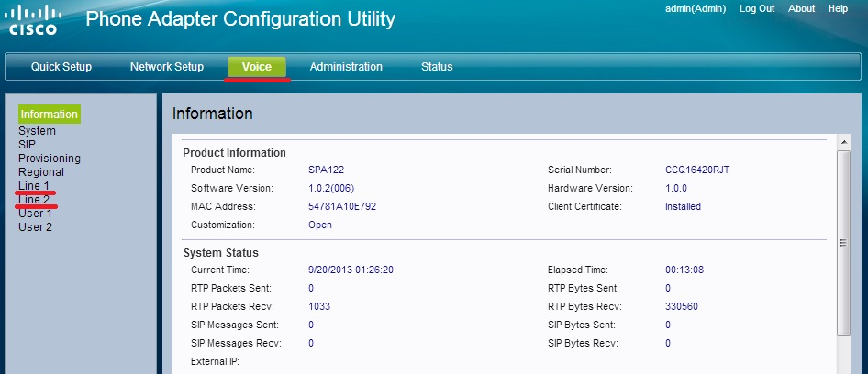Open the Status tab
Viewport: 868px width, 374px height.
pyautogui.click(x=437, y=67)
